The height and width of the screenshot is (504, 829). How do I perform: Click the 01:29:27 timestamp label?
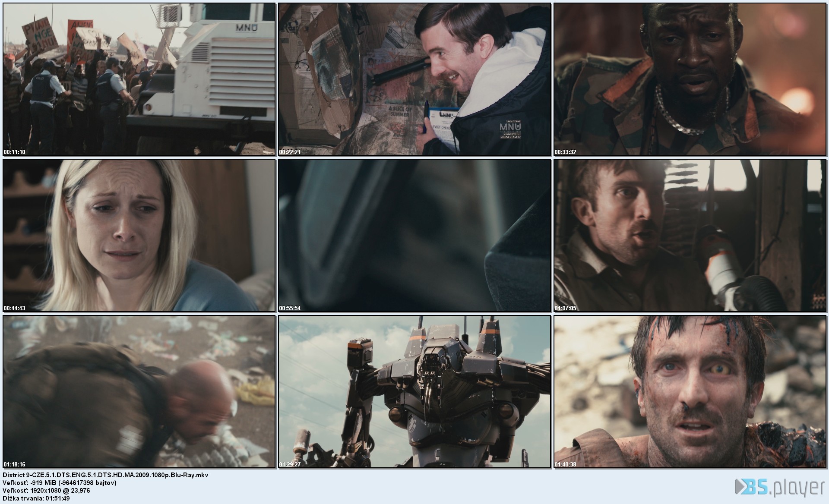point(290,464)
